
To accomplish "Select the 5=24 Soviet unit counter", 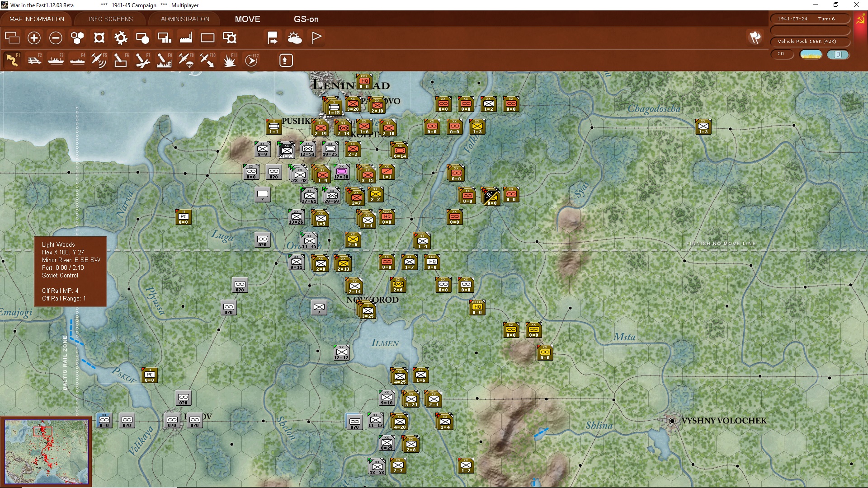I will (411, 399).
